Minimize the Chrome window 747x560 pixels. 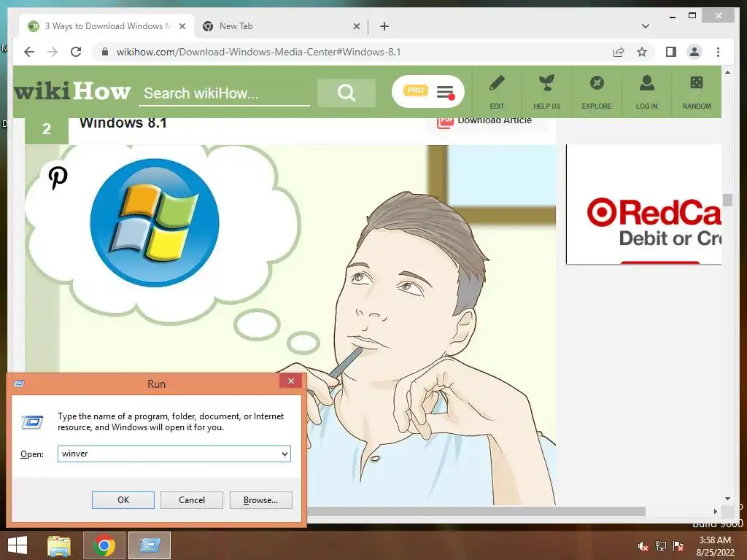pos(672,16)
